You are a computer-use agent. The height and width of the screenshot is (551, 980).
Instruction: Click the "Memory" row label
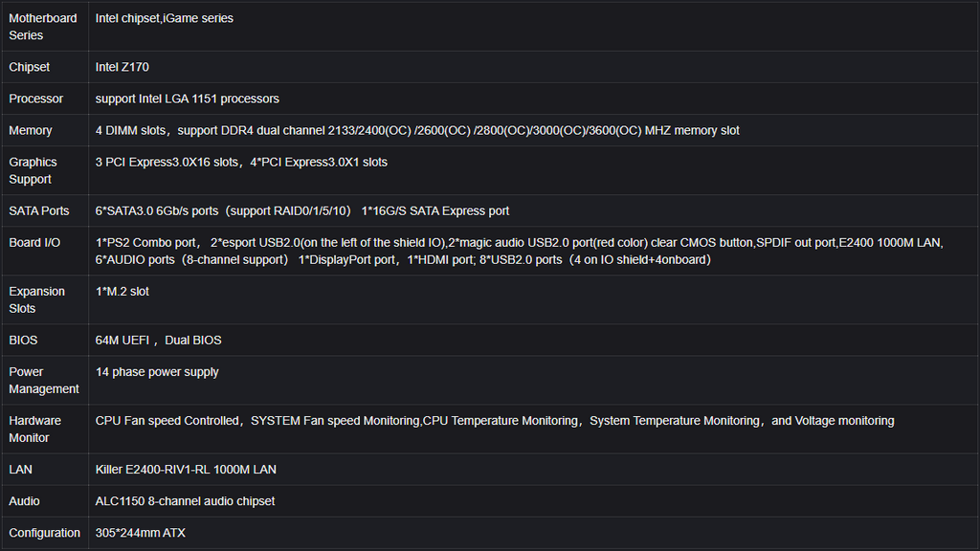[31, 130]
